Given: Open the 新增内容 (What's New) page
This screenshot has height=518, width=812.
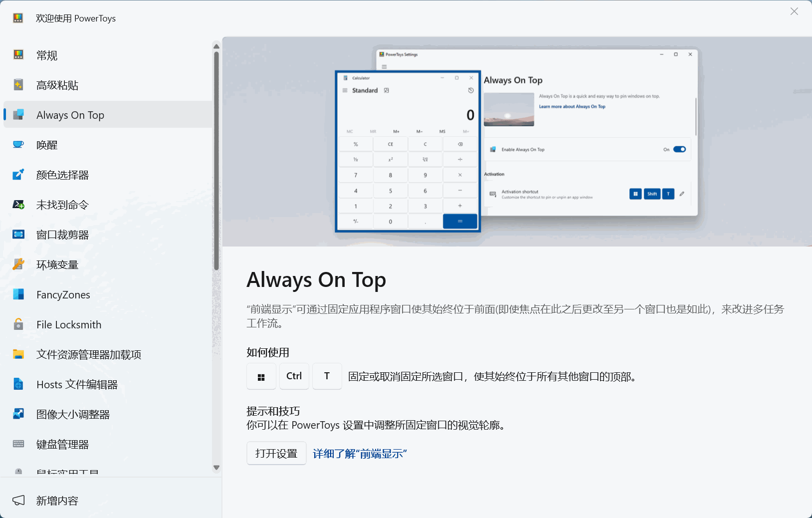Looking at the screenshot, I should click(111, 501).
